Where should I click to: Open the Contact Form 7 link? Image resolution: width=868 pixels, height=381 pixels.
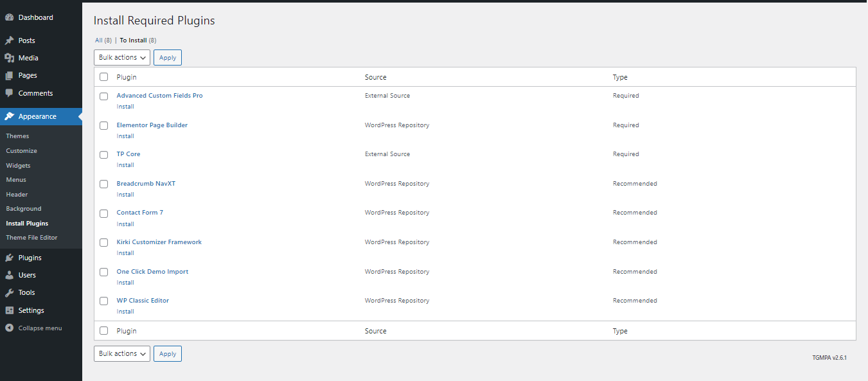click(x=140, y=213)
